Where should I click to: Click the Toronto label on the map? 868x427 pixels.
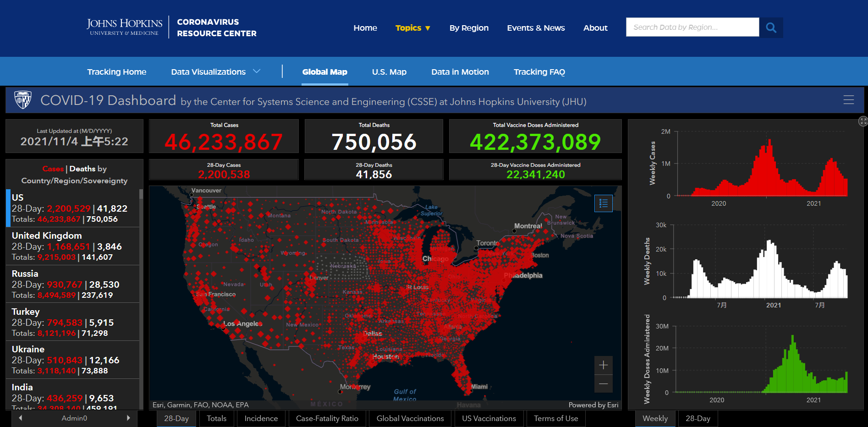click(488, 243)
